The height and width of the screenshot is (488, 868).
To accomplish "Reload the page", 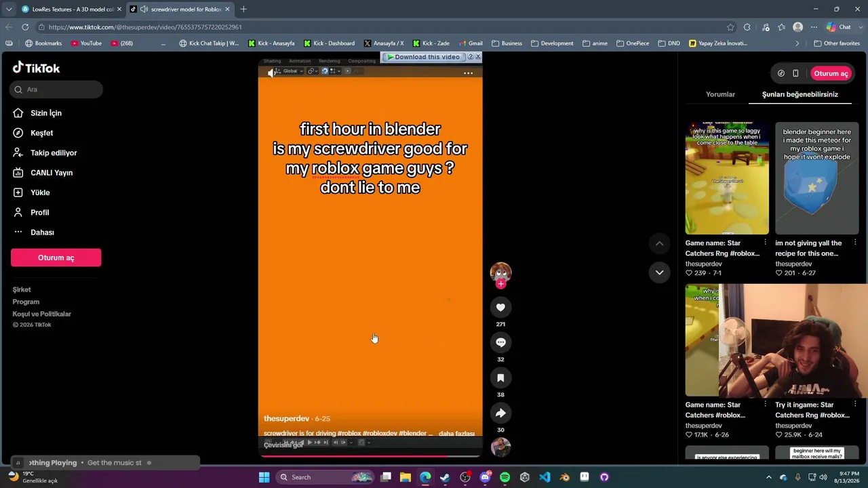I will [25, 27].
